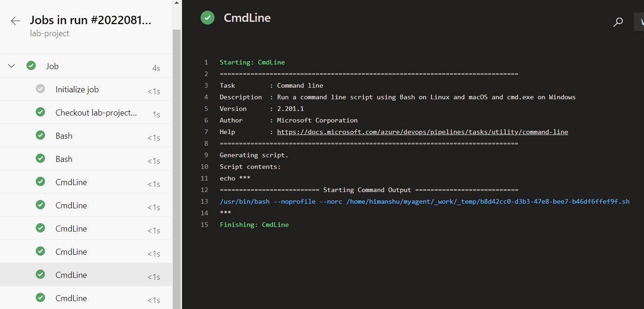Click the back arrow beside Jobs in run
This screenshot has height=309, width=644.
click(15, 21)
